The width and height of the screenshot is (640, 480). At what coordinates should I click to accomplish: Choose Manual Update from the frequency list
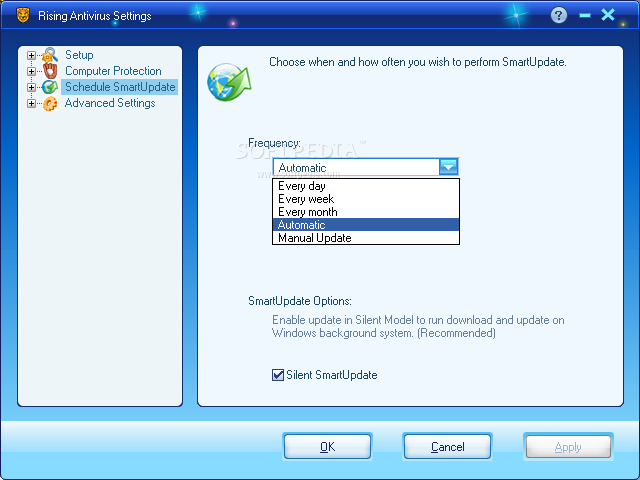(366, 238)
